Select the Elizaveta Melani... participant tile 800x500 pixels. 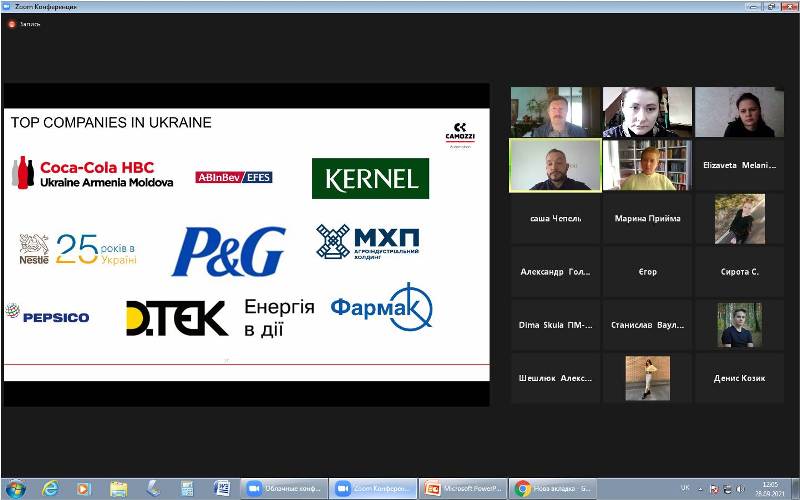point(739,165)
